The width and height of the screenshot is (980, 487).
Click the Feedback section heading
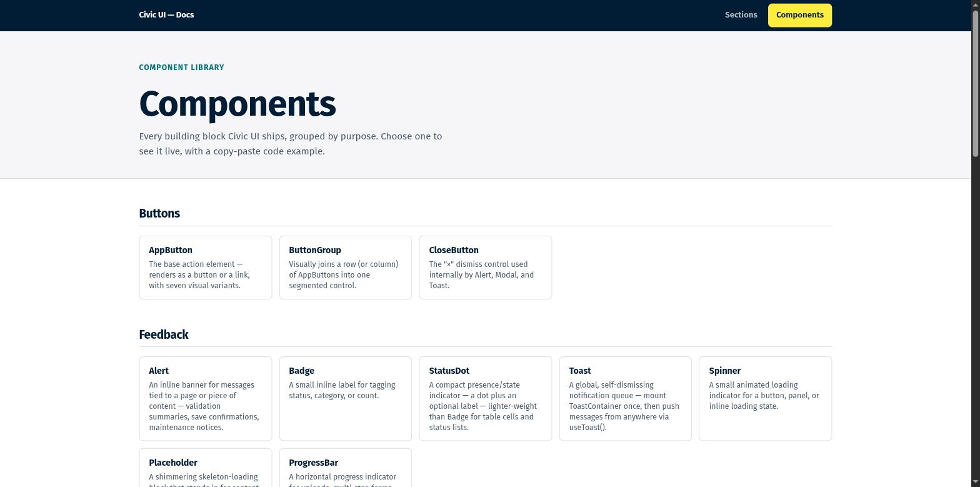(164, 334)
